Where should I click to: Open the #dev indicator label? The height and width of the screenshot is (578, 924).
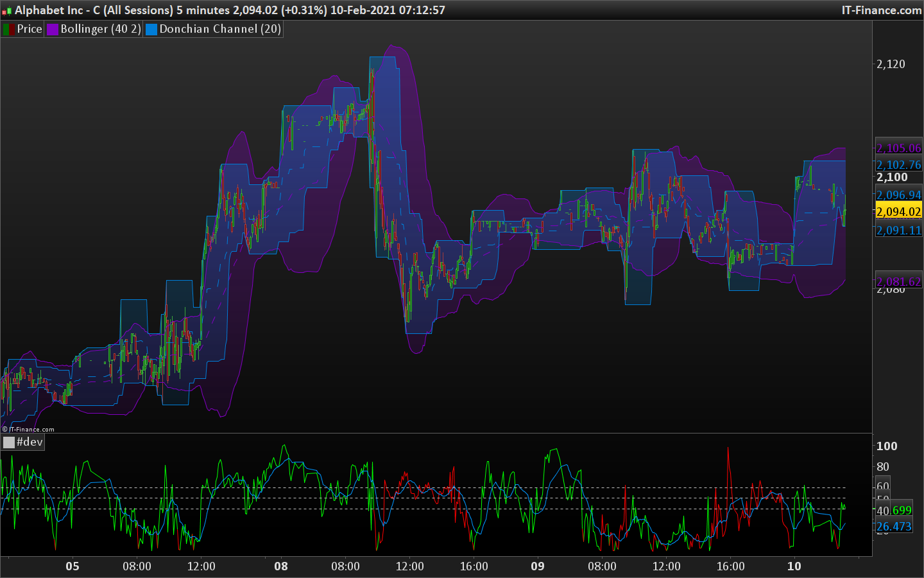click(30, 442)
